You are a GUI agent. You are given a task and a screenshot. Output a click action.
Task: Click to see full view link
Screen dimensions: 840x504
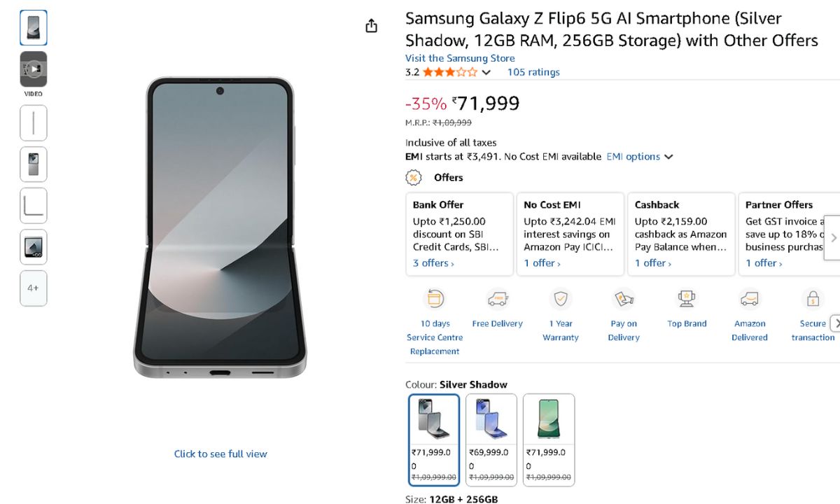pos(220,454)
